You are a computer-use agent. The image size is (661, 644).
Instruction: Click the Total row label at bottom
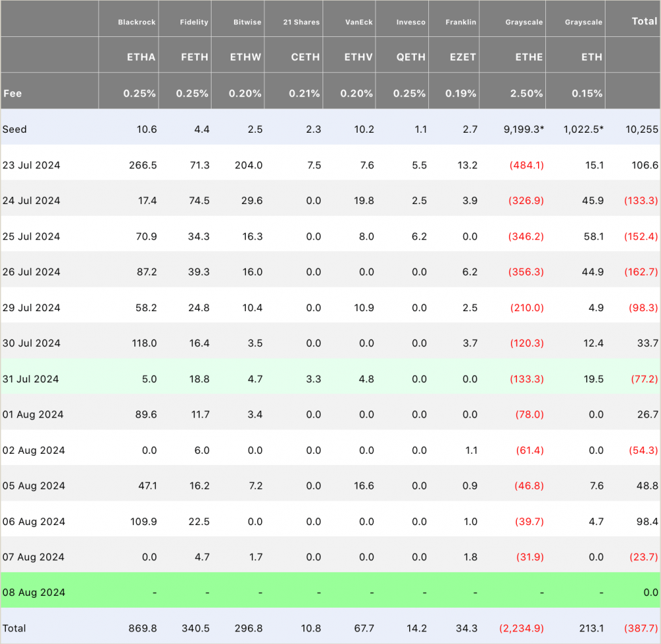pos(14,628)
